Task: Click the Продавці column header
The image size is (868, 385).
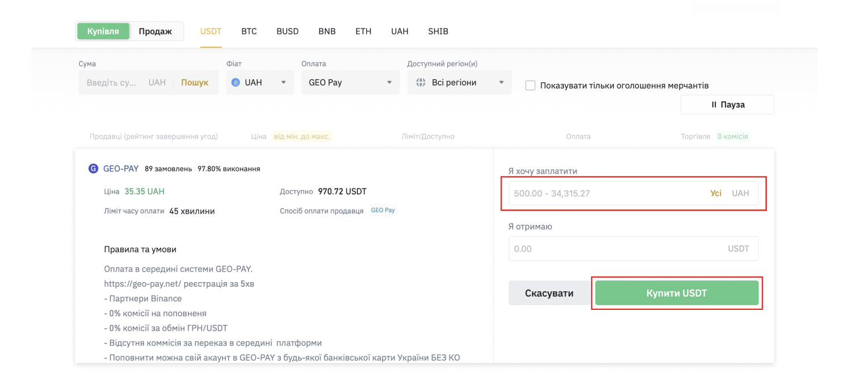Action: tap(154, 136)
